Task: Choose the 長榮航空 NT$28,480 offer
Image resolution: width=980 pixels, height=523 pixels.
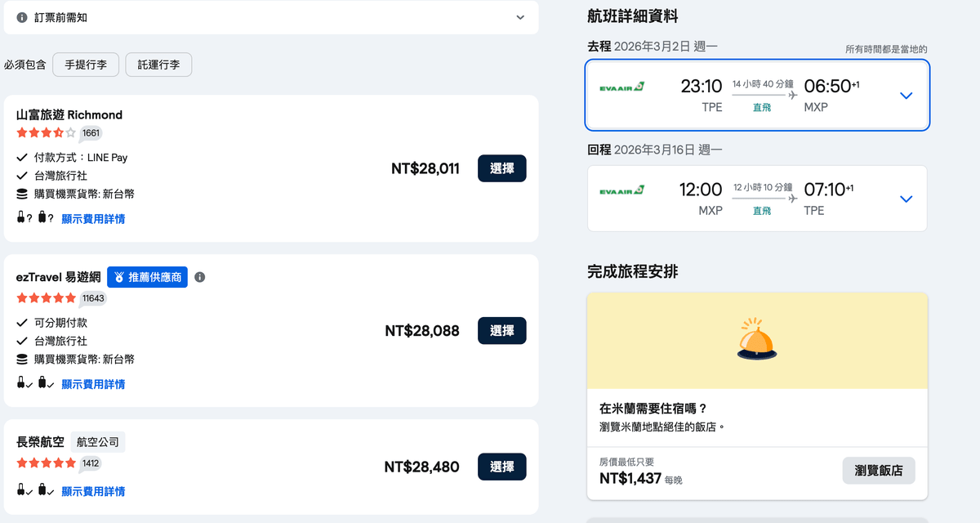Action: 501,467
